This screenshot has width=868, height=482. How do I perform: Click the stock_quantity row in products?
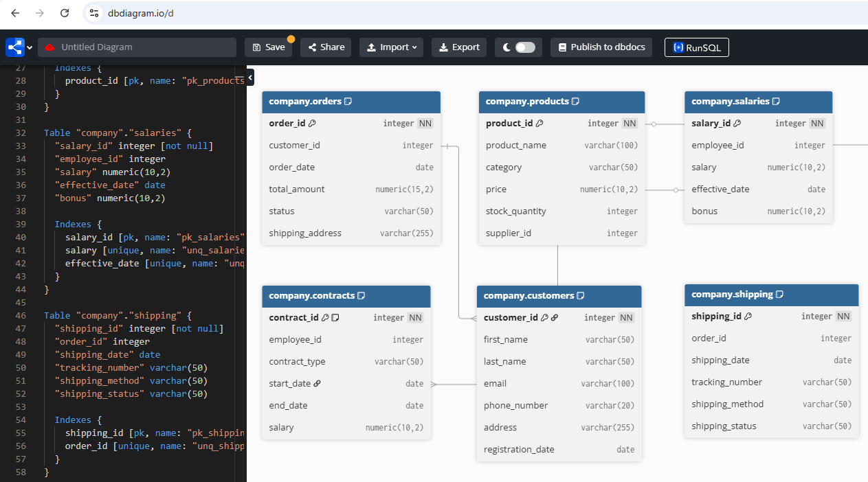[562, 211]
